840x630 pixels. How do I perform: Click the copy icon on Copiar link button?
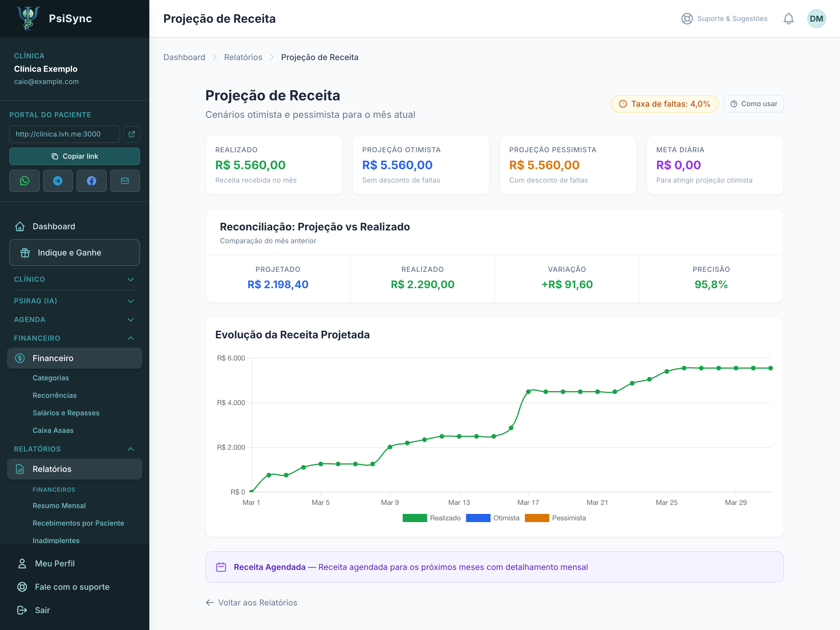pos(55,156)
